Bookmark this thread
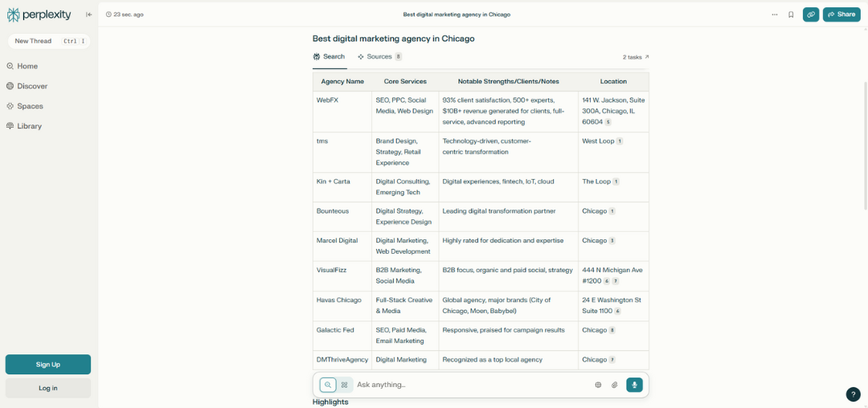868x408 pixels. click(x=791, y=14)
